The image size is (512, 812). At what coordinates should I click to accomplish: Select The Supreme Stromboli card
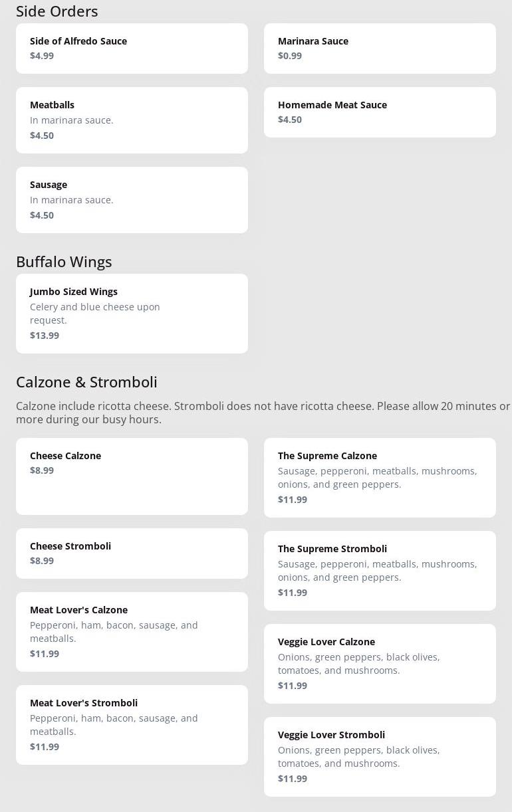[380, 571]
